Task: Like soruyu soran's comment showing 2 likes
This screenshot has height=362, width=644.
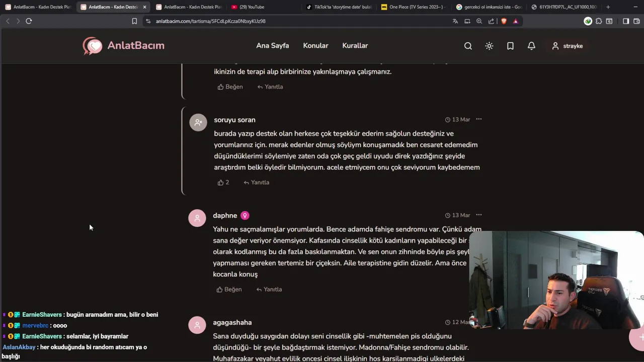Action: 223,183
